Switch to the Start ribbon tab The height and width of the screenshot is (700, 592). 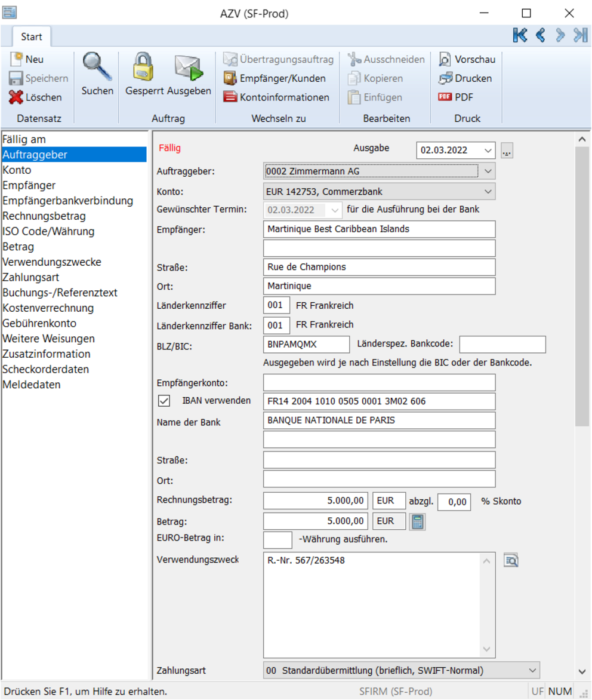31,36
